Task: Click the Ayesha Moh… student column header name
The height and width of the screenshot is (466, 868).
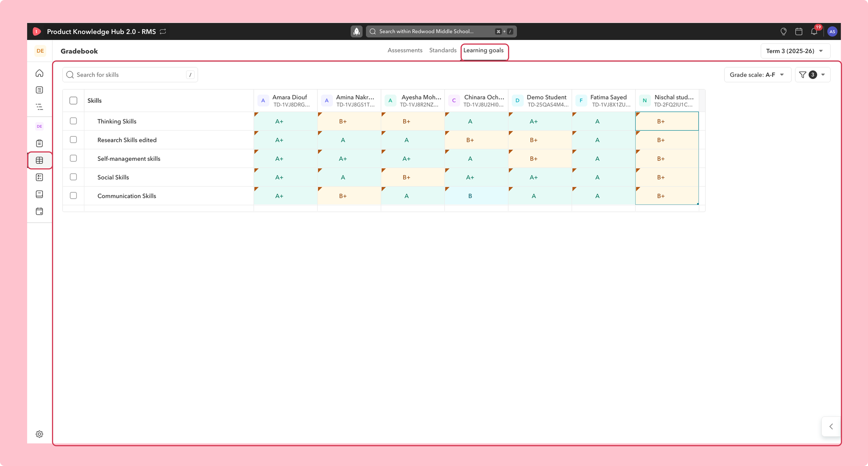Action: [421, 97]
